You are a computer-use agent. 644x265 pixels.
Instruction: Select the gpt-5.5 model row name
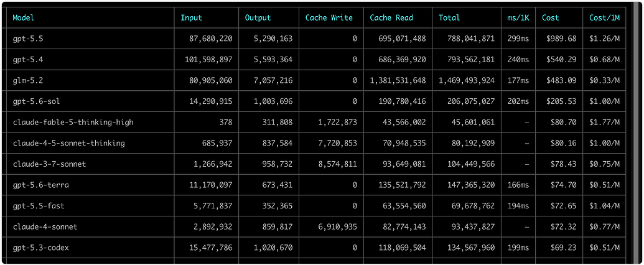pos(27,39)
